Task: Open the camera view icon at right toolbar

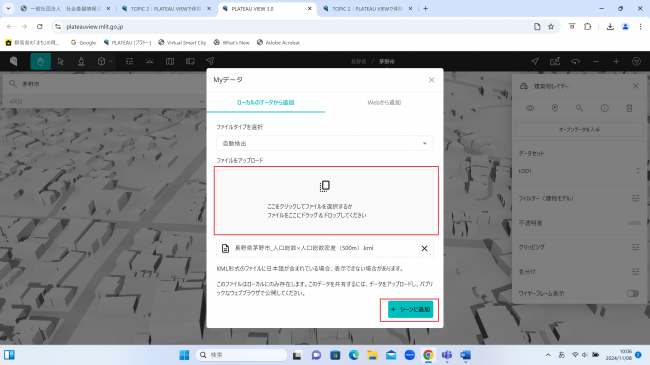Action: tap(555, 61)
